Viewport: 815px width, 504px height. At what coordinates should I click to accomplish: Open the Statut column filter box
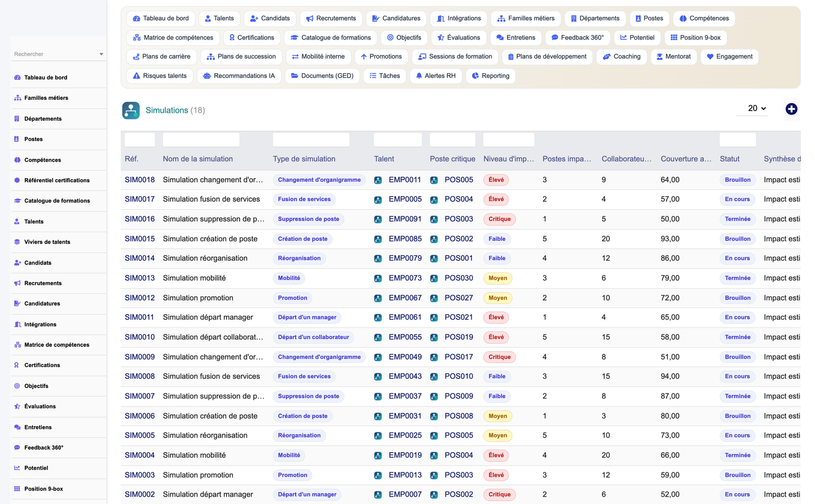[x=738, y=140]
